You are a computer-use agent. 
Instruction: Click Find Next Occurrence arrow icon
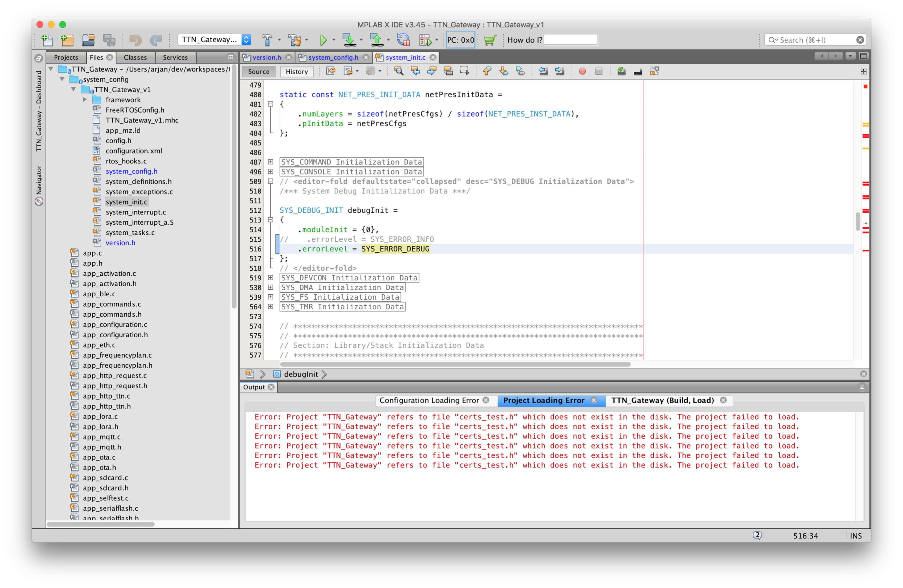pos(432,71)
